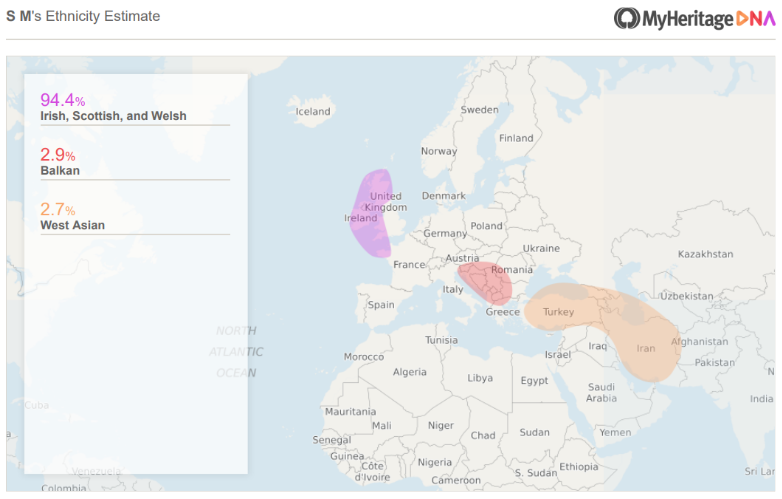The width and height of the screenshot is (782, 499).
Task: Click the orange region over Turkey
Action: tap(559, 311)
